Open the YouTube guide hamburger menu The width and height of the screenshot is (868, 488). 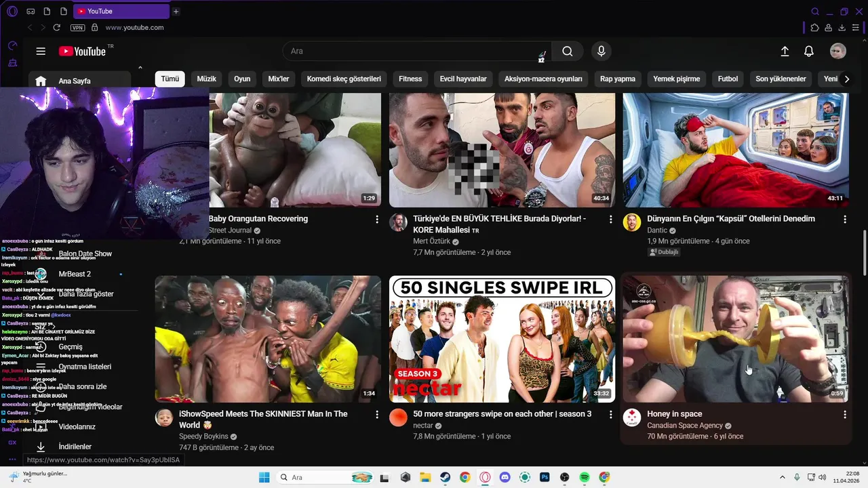(41, 52)
